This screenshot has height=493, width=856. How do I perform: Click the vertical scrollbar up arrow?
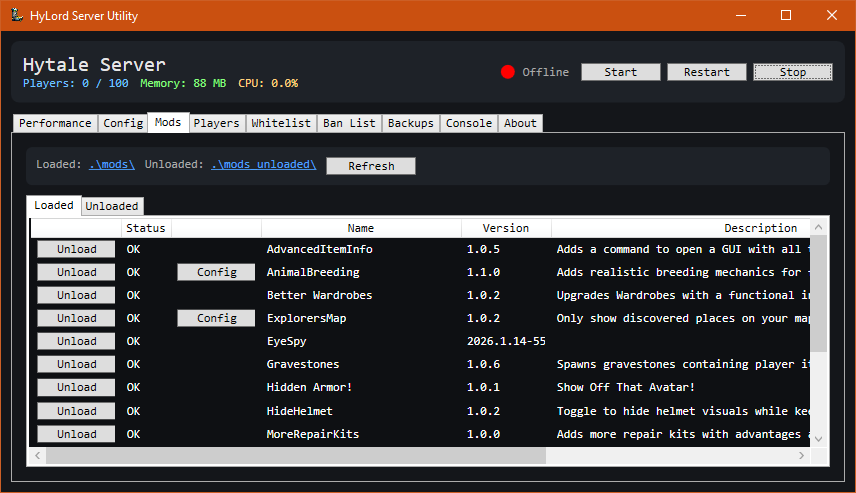coord(818,227)
